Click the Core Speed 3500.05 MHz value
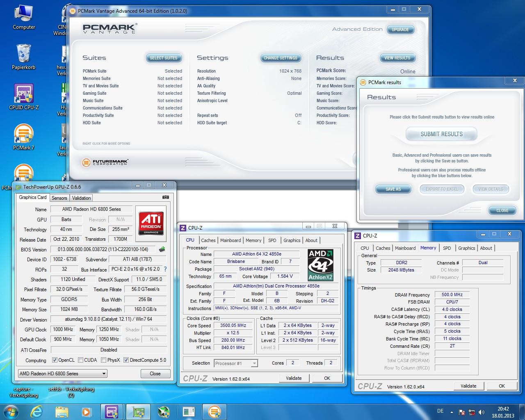The image size is (525, 420). [x=233, y=326]
